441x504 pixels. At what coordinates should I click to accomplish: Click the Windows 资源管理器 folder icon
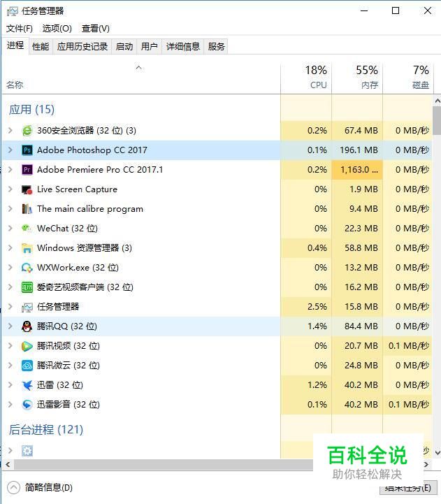point(27,248)
